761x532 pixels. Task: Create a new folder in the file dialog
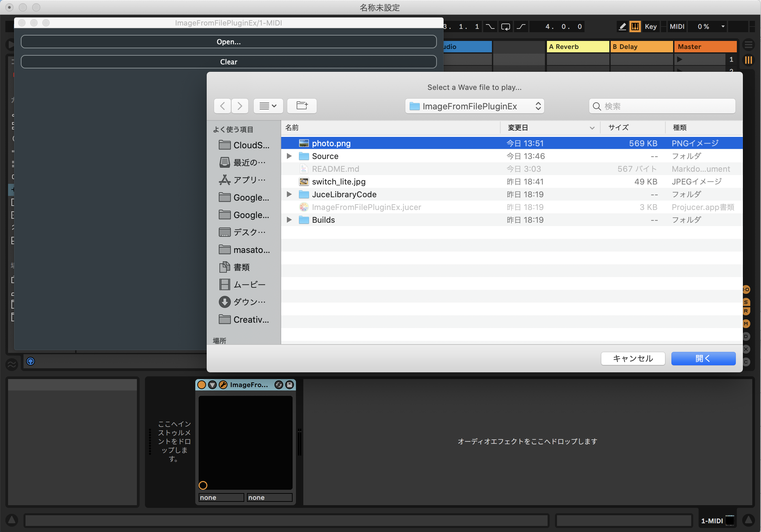click(x=302, y=106)
